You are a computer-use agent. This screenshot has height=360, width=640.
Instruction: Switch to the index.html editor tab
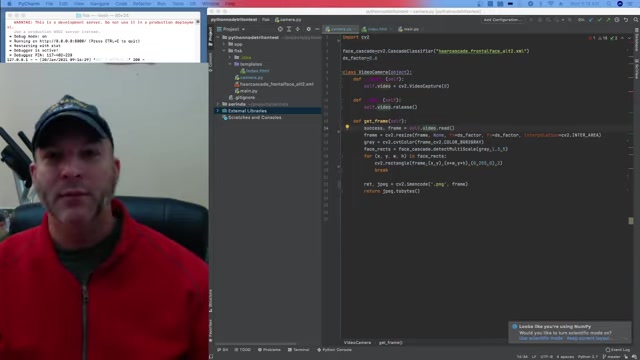(x=375, y=29)
